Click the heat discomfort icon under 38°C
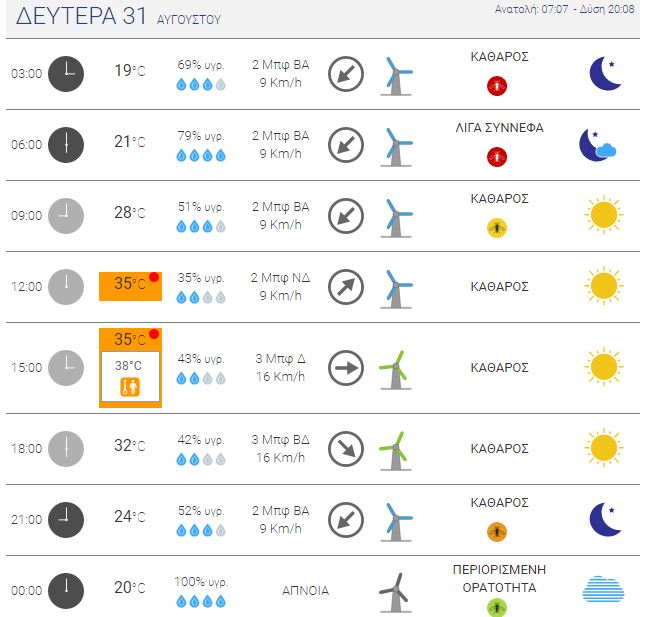The width and height of the screenshot is (651, 617). 130,387
